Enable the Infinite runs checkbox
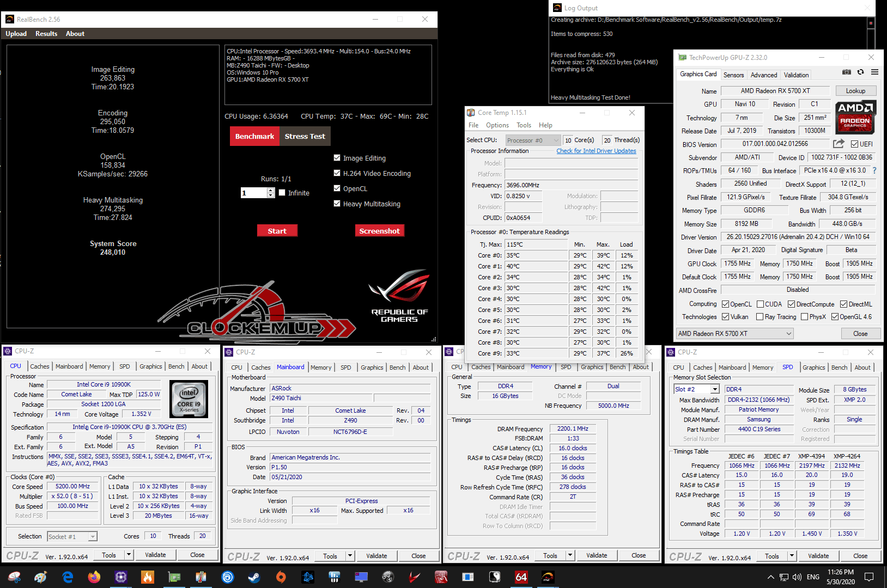This screenshot has height=588, width=887. pyautogui.click(x=282, y=193)
